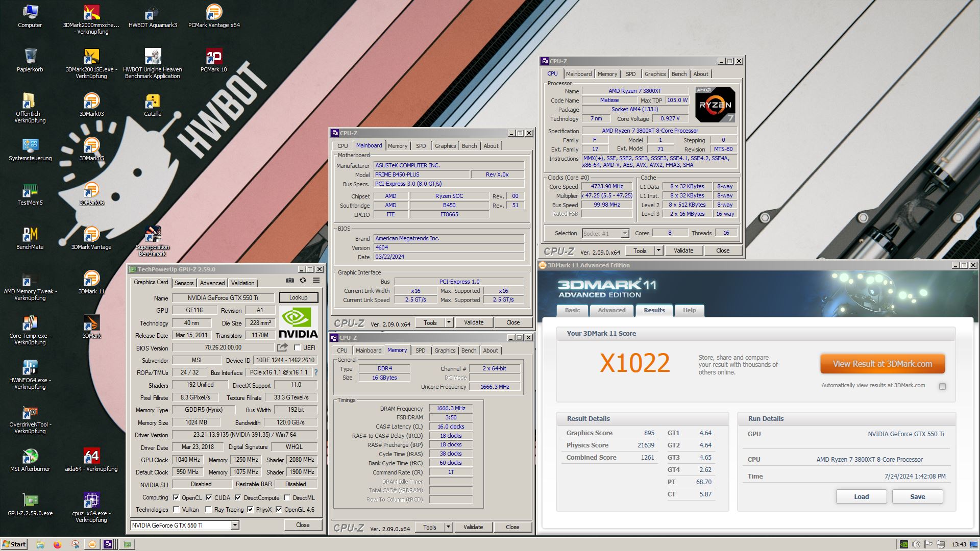Click the Load button in 3DMark 11

point(861,496)
